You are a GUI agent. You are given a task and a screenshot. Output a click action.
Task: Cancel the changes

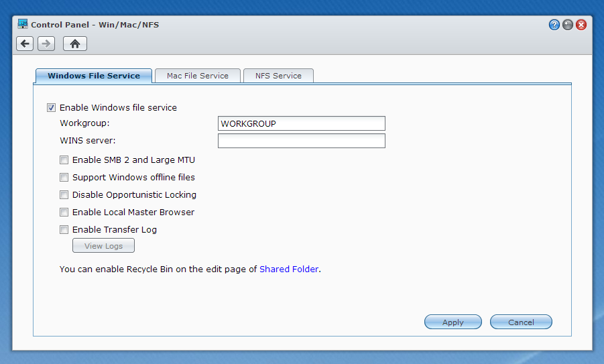click(x=521, y=322)
